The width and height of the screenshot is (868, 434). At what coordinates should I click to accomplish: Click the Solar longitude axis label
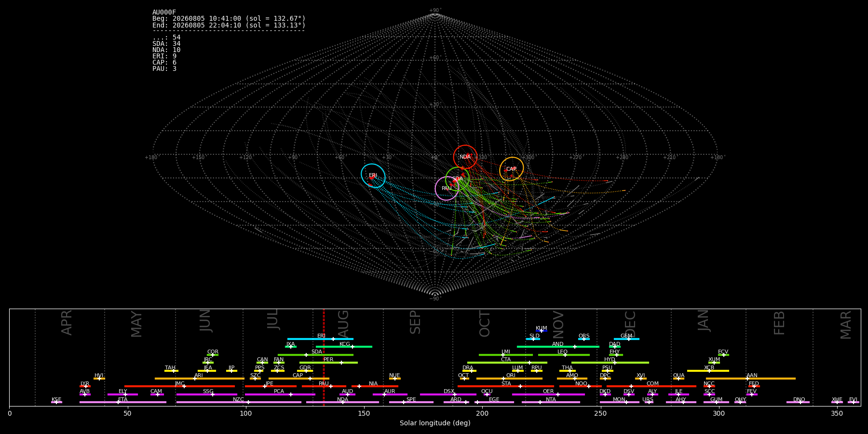435,423
